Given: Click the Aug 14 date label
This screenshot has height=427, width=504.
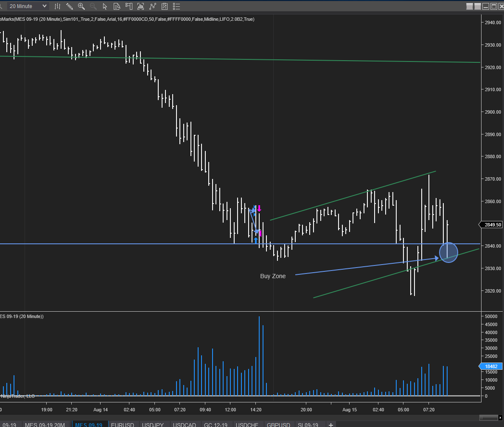Looking at the screenshot, I should (101, 410).
